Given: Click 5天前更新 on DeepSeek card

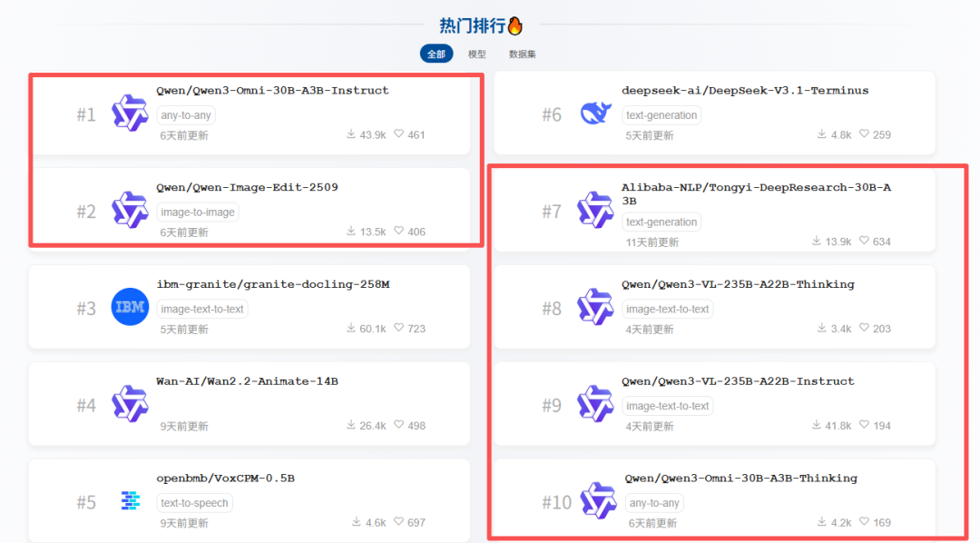Looking at the screenshot, I should 650,136.
